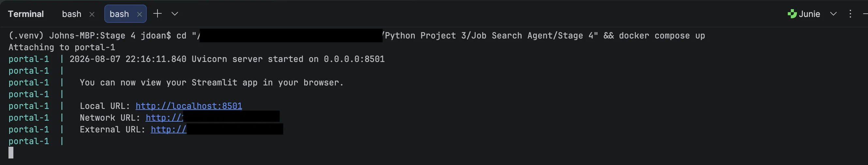Click the Uvicorn server started log line

(x=227, y=59)
